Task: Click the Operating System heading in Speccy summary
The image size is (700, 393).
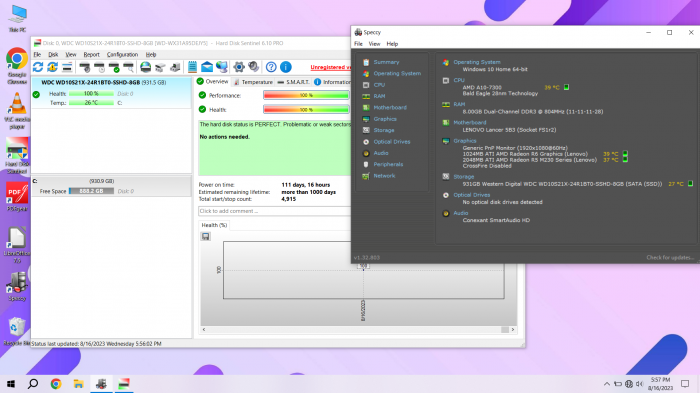Action: (477, 62)
